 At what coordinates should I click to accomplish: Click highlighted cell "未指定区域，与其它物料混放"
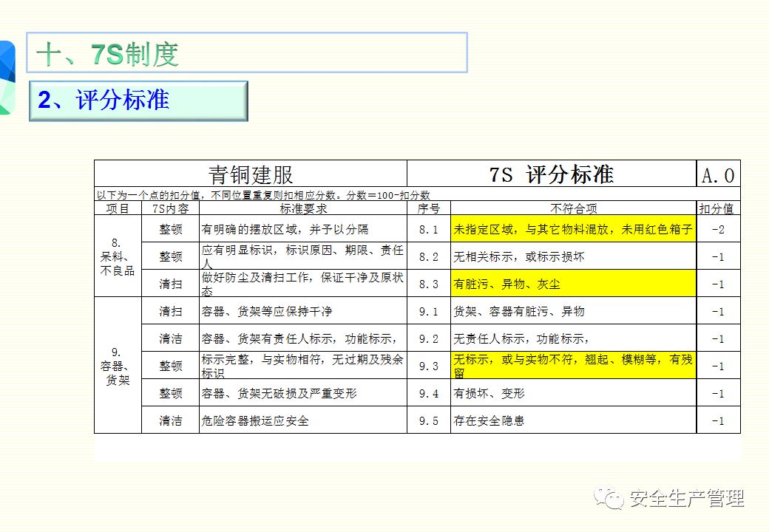573,229
